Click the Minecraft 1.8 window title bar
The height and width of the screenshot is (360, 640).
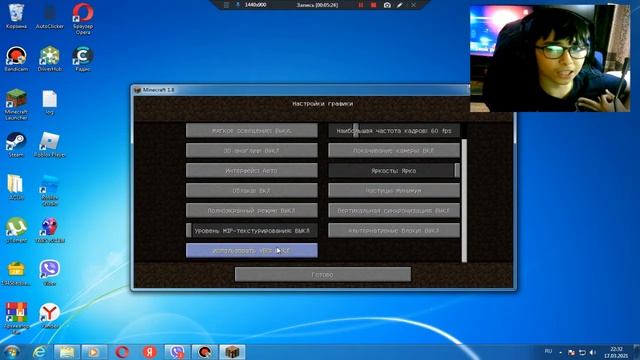[x=301, y=90]
